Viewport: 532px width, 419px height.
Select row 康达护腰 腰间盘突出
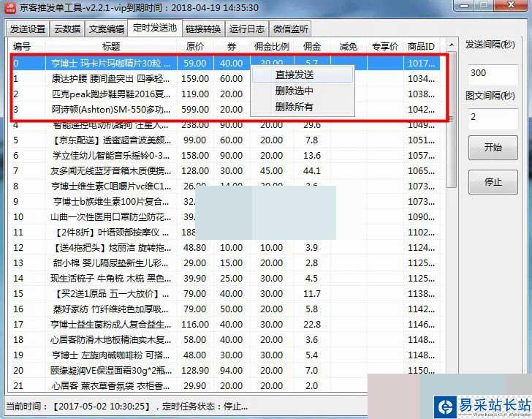226,79
